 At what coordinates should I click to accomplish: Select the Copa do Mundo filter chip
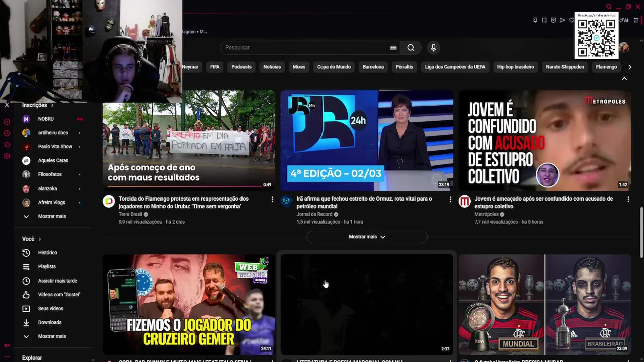(334, 67)
